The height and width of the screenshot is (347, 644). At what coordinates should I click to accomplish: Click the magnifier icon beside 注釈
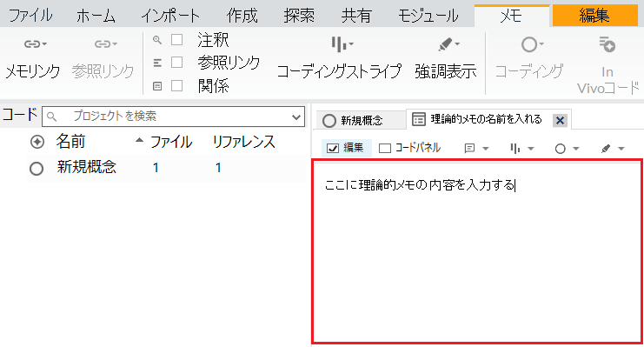(x=157, y=40)
